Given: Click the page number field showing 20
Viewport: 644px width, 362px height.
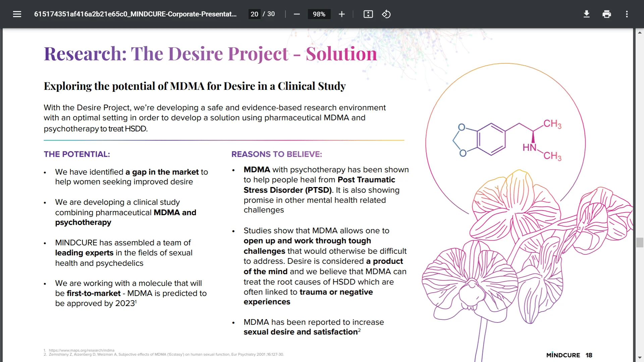Looking at the screenshot, I should click(x=254, y=14).
